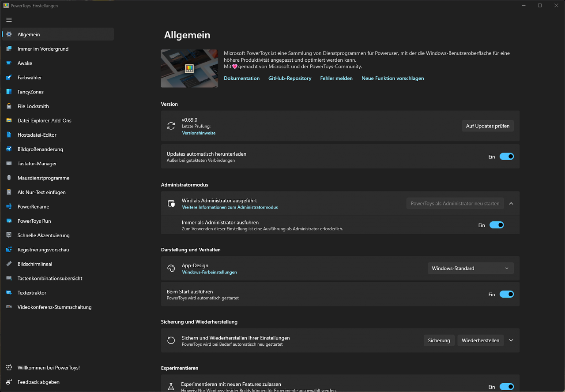Open the App-Design Windows-Standard dropdown

coord(471,268)
